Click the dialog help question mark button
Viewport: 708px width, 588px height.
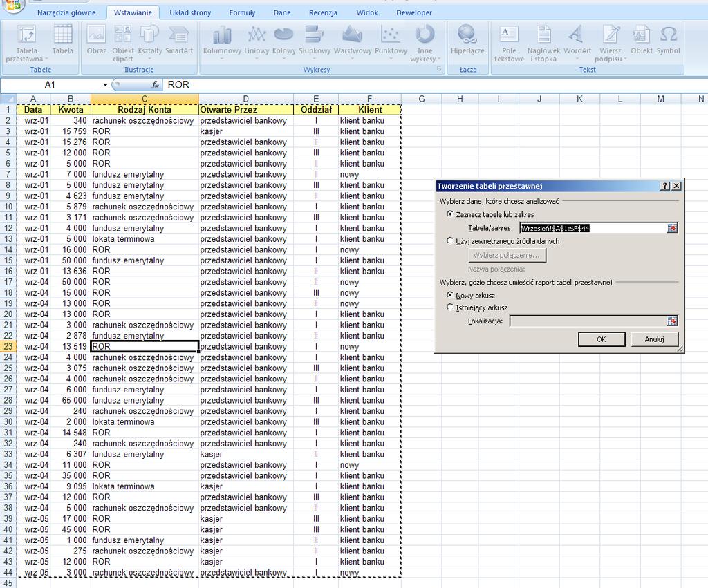point(664,186)
